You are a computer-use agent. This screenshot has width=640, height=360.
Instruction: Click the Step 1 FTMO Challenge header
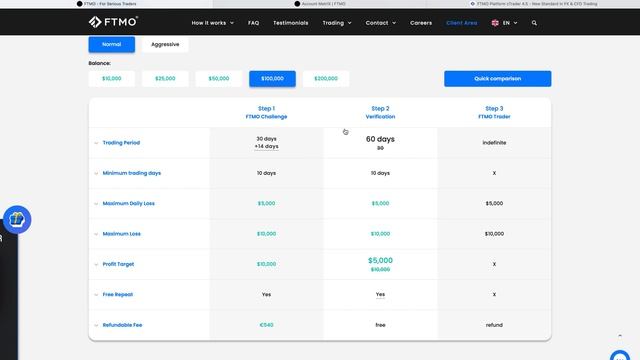266,112
